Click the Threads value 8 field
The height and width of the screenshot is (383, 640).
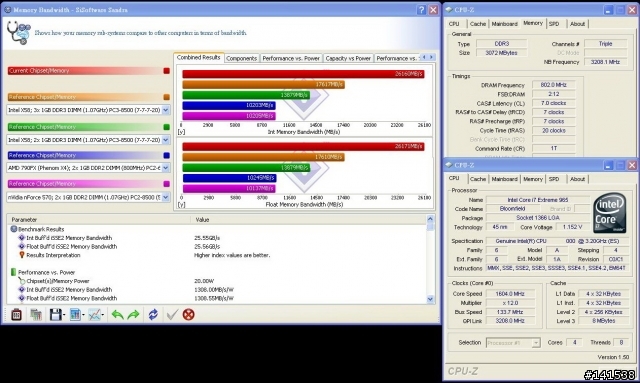(621, 343)
